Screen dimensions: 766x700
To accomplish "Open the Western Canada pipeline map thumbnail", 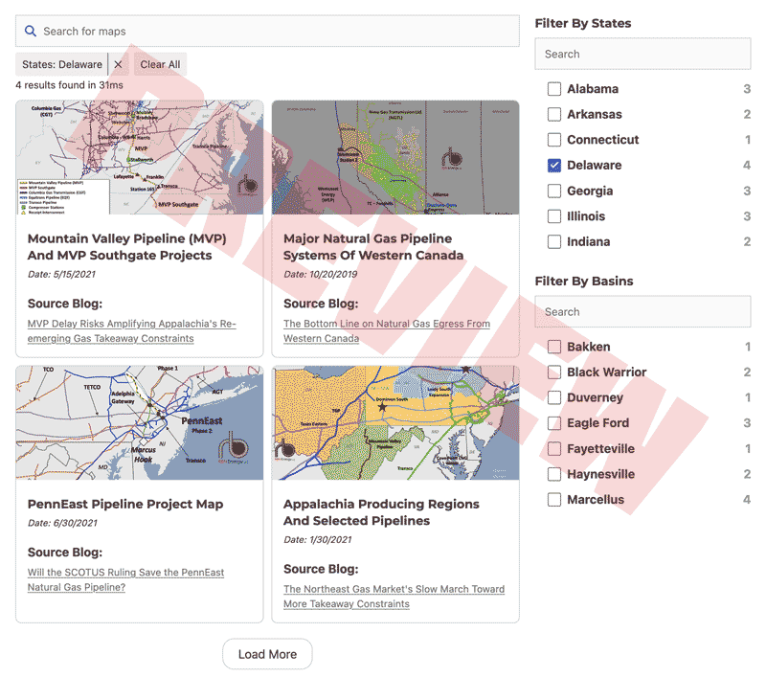I will point(395,157).
